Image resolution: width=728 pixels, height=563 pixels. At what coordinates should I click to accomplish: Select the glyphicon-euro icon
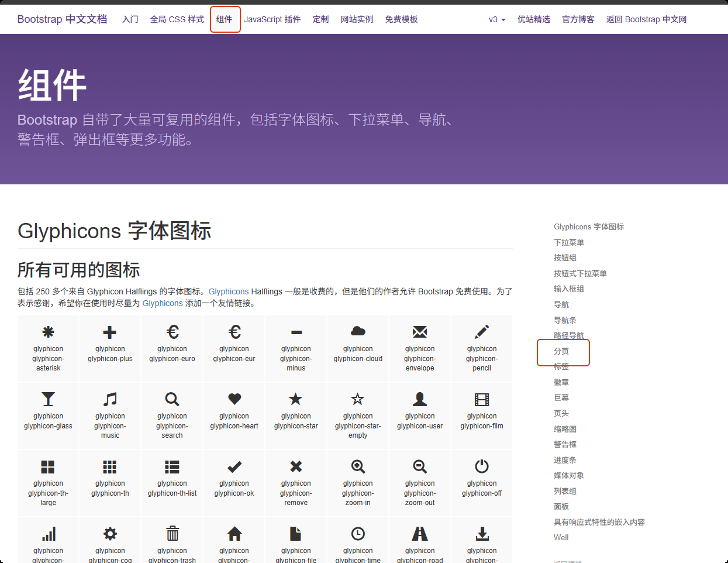tap(172, 332)
